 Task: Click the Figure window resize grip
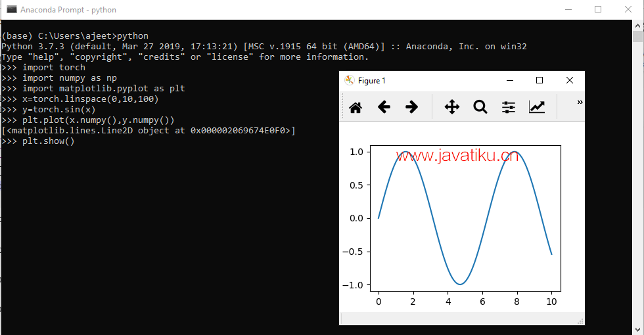tap(580, 321)
